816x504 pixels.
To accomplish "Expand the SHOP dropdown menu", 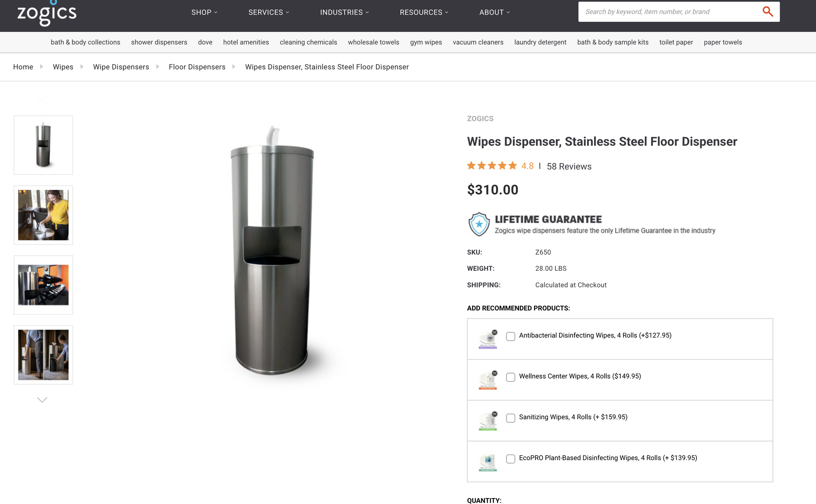I will coord(204,12).
